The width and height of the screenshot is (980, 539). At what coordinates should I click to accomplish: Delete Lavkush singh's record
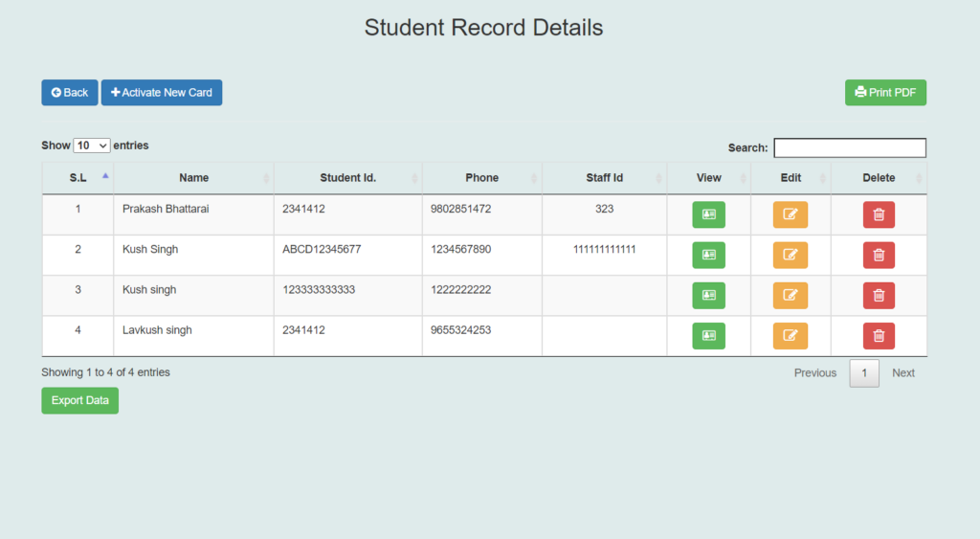[x=879, y=336]
